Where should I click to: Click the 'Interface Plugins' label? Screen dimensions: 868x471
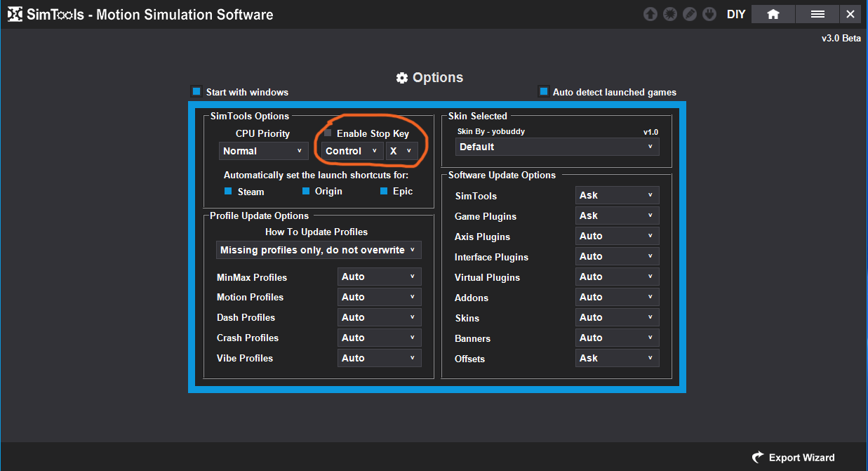tap(492, 257)
